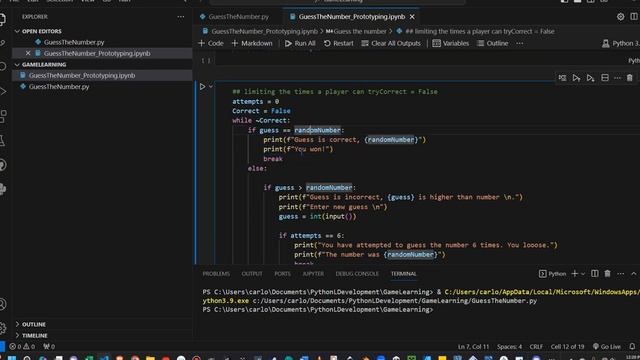
Task: Click the empty cell above the code
Action: coord(420,60)
